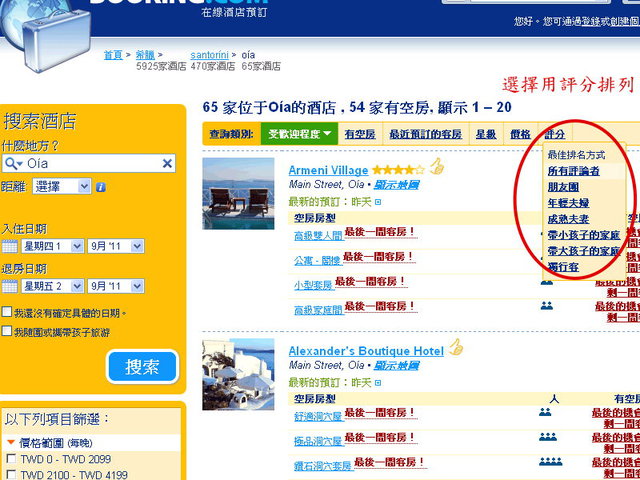The height and width of the screenshot is (480, 640).
Task: Collapse the 價格範圍 price range filter section
Action: coord(12,441)
